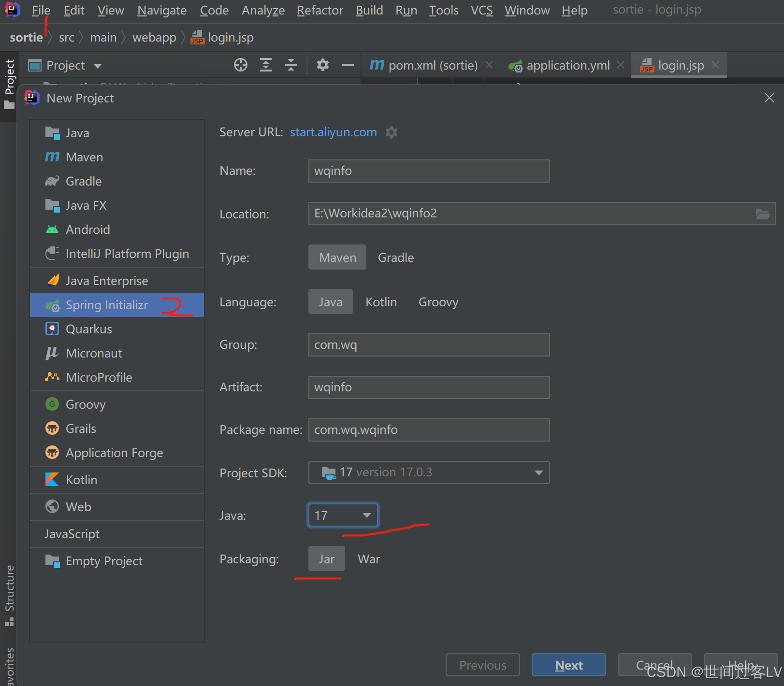This screenshot has height=686, width=784.
Task: Choose Groovy as the language option
Action: click(438, 302)
